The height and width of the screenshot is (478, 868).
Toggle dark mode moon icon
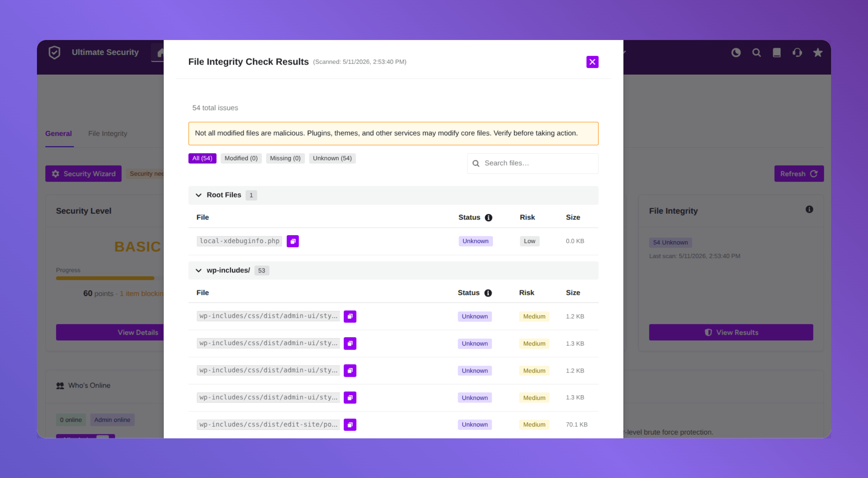(x=736, y=53)
